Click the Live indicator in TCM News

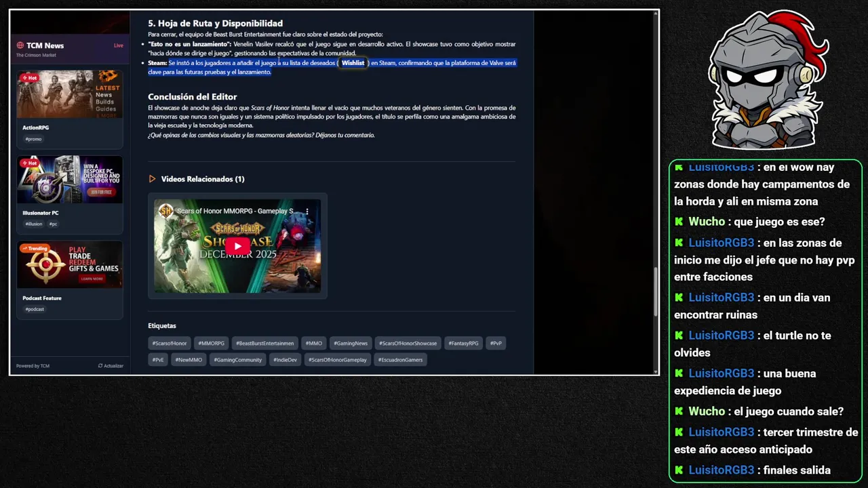(x=119, y=45)
